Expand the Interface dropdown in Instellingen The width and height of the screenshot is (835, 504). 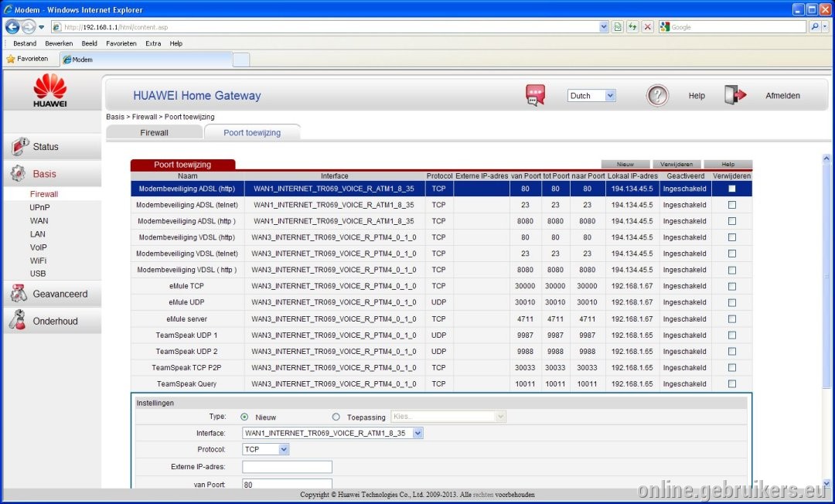pos(332,433)
